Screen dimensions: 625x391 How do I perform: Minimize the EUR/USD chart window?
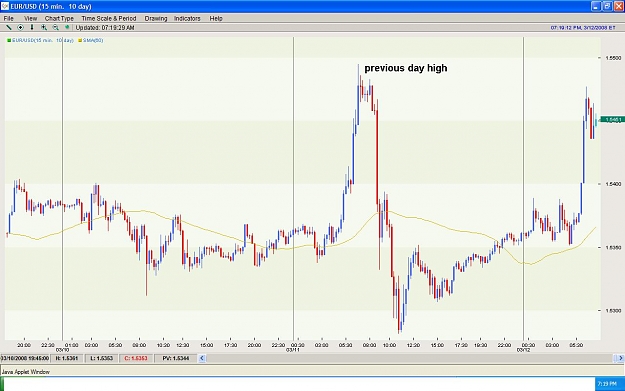click(x=596, y=6)
